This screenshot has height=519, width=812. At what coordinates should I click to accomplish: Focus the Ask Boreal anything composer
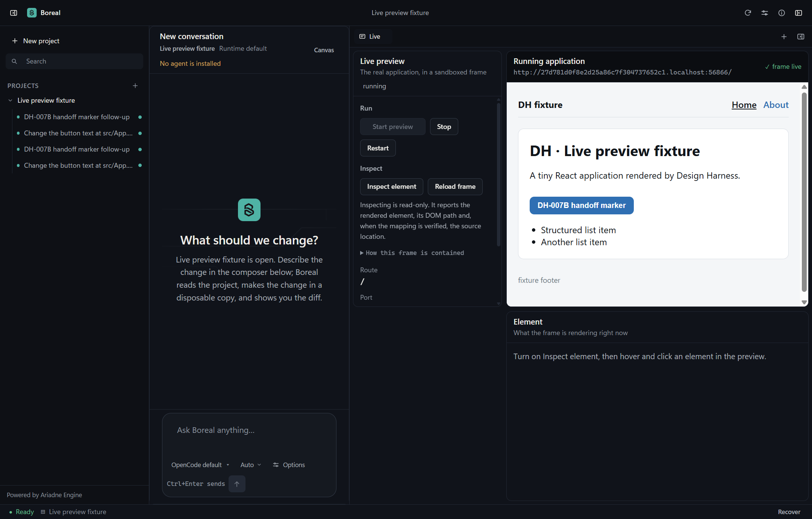coord(249,430)
